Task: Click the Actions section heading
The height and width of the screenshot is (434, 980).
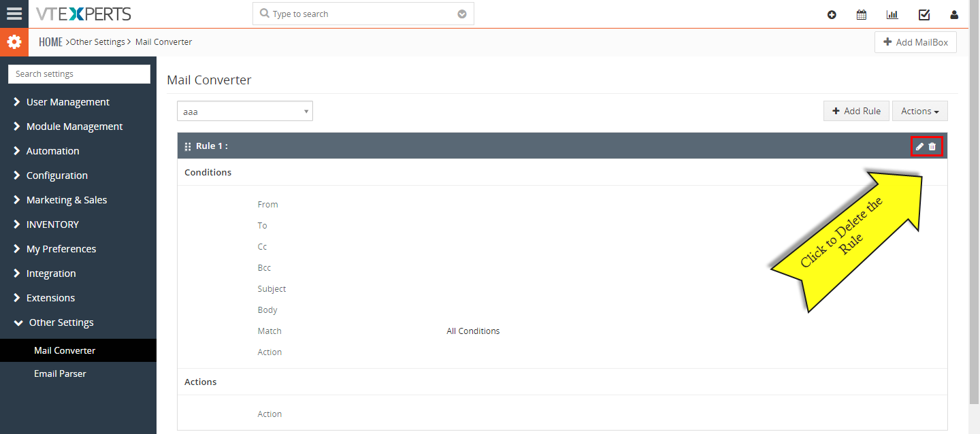Action: [200, 382]
